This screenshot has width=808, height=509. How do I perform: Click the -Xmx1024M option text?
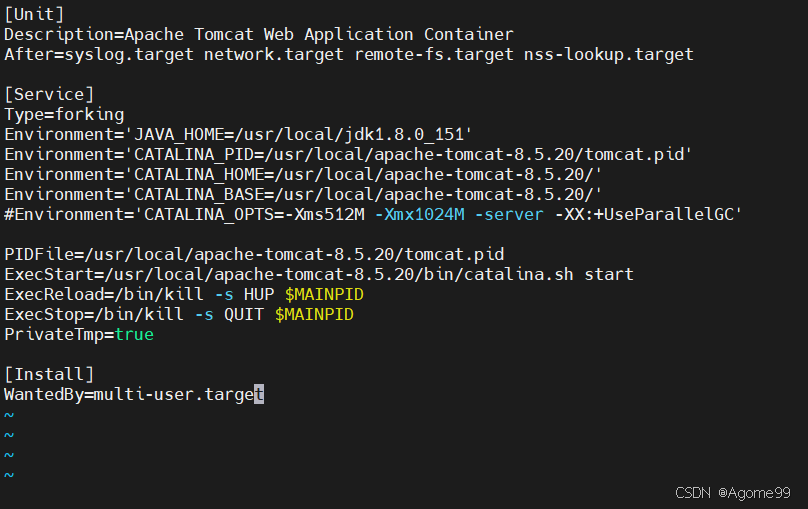(x=419, y=214)
